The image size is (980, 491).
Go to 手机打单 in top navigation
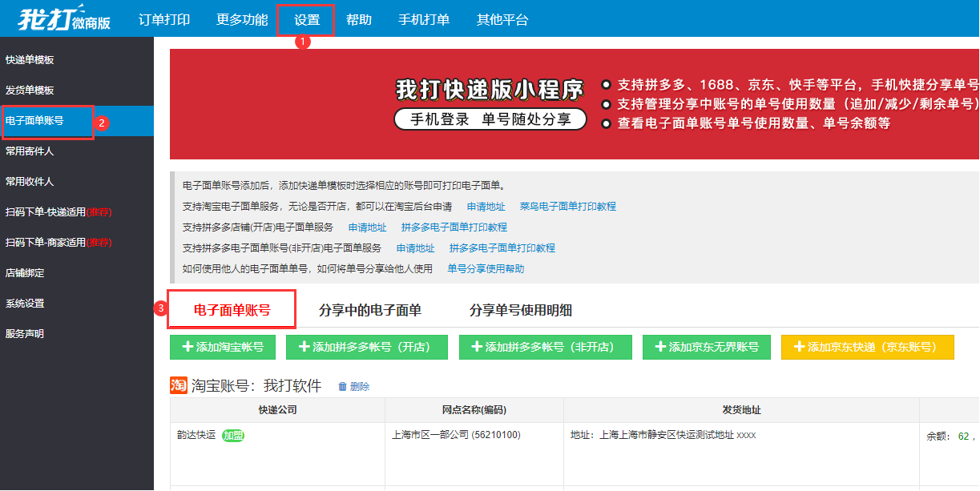(x=424, y=20)
